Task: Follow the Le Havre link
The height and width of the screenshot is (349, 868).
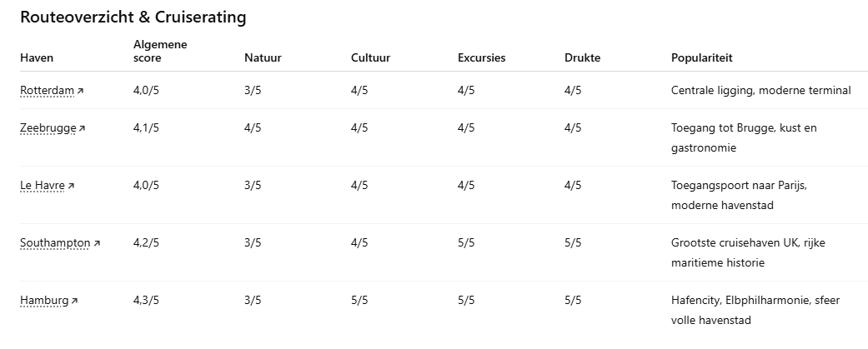Action: [42, 185]
